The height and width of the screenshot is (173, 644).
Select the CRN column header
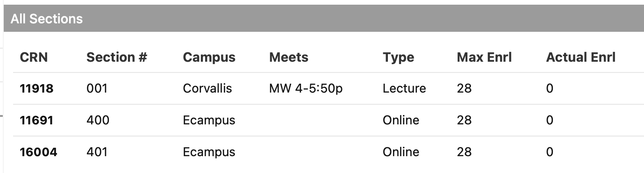pyautogui.click(x=34, y=58)
